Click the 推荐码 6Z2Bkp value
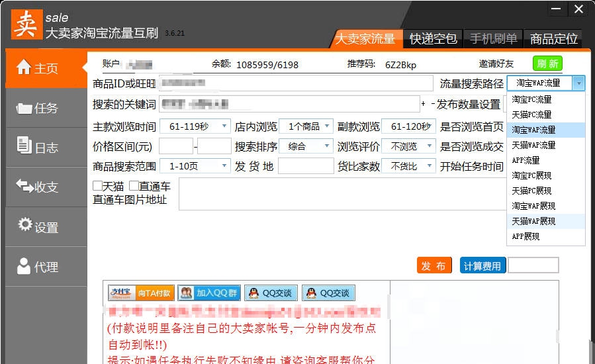595x364 pixels. point(400,65)
